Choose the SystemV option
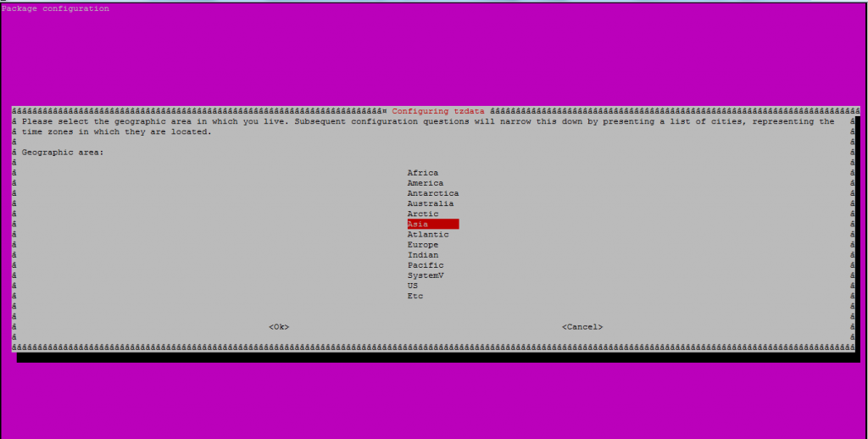The height and width of the screenshot is (439, 868). 426,275
